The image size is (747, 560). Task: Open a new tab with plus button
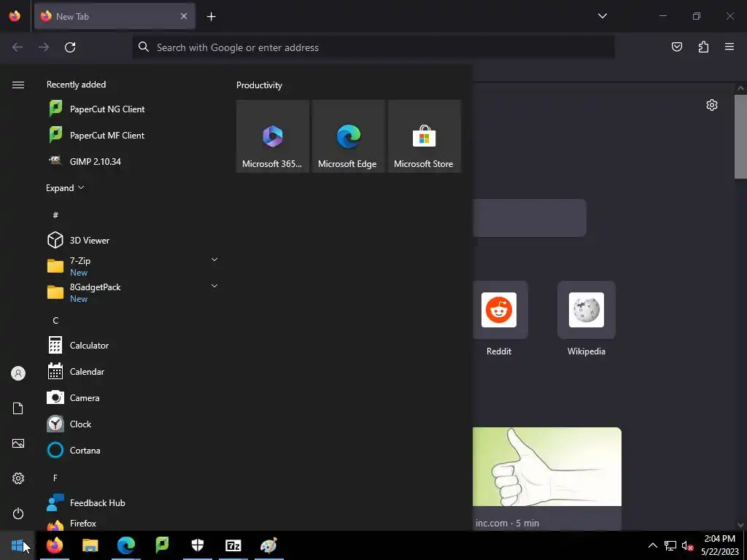211,17
